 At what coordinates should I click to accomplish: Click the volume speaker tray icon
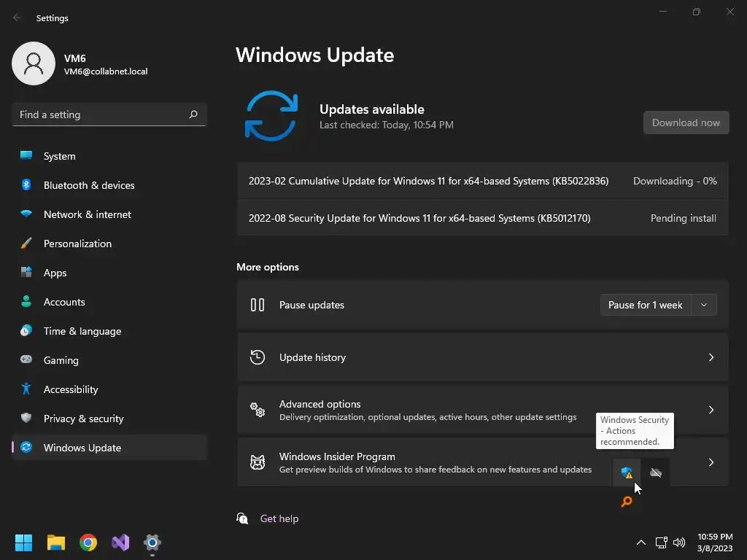pyautogui.click(x=679, y=542)
